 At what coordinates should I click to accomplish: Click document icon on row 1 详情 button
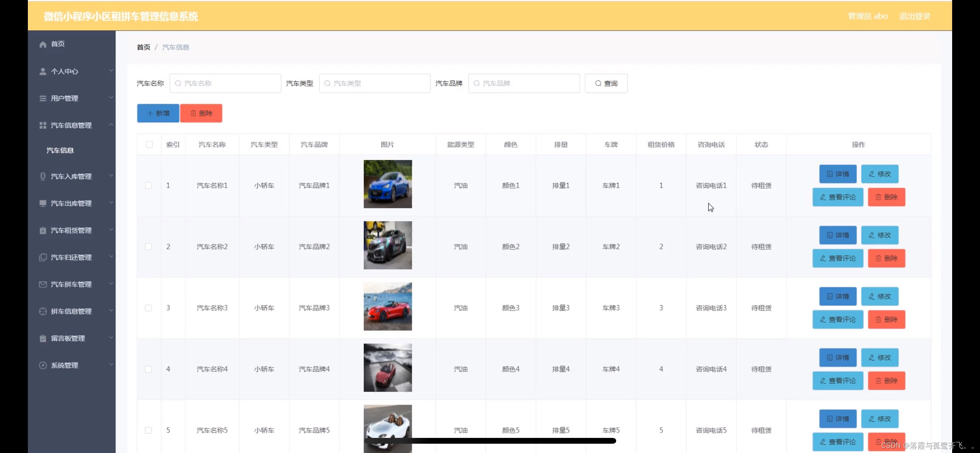pos(830,174)
